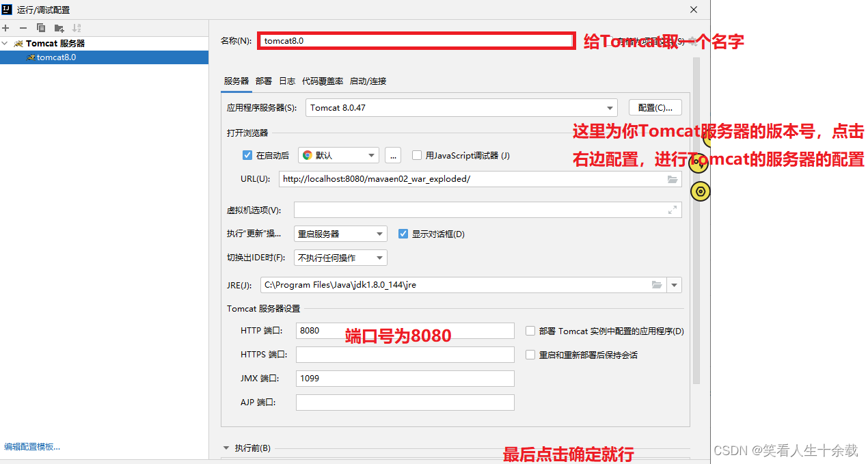Close the 运行/调试配置 dialog
Image resolution: width=868 pixels, height=464 pixels.
tap(694, 10)
